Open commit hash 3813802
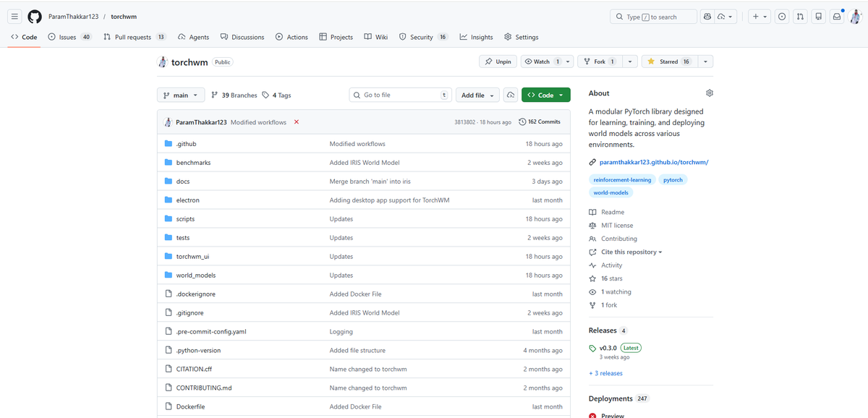The image size is (868, 418). [x=465, y=122]
